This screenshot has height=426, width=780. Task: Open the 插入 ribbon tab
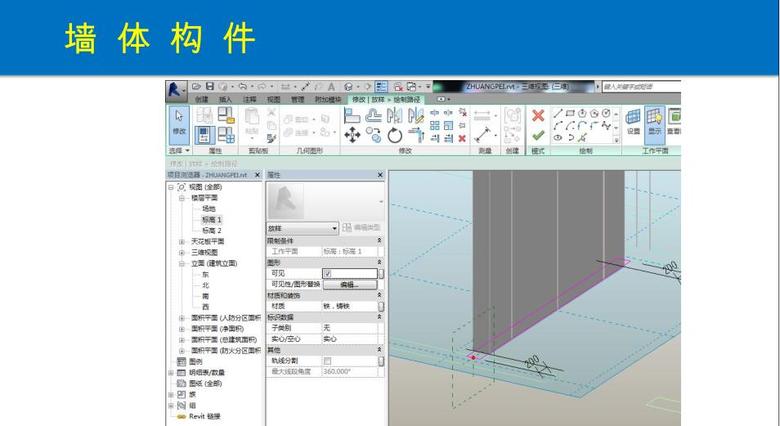coord(225,100)
